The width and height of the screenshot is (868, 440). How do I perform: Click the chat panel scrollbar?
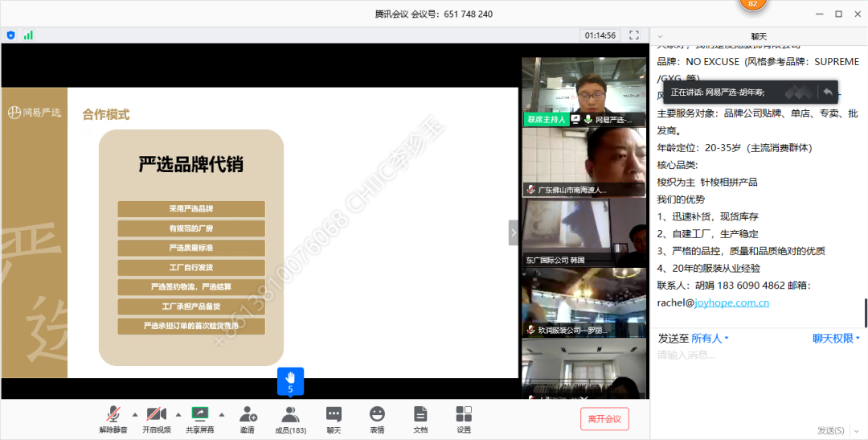coord(866,313)
